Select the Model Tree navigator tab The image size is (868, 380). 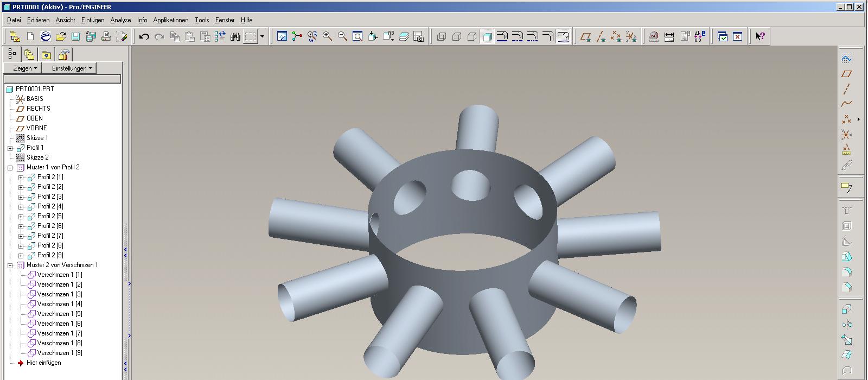(12, 54)
